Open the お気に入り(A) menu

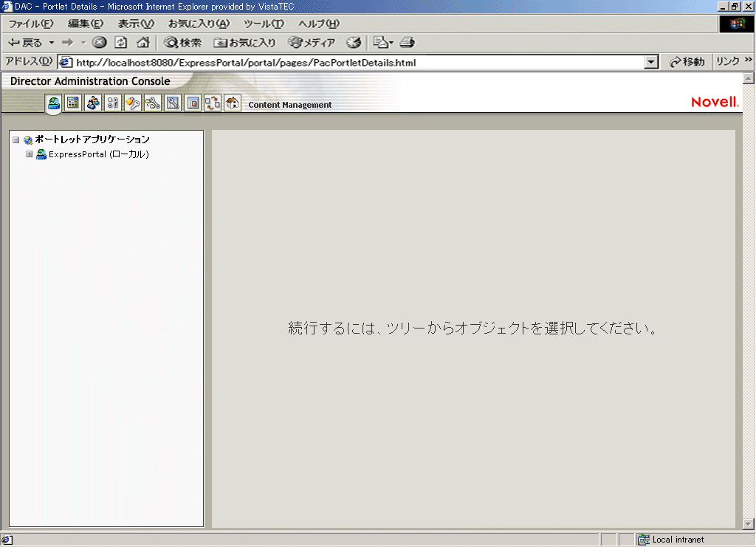tap(199, 24)
